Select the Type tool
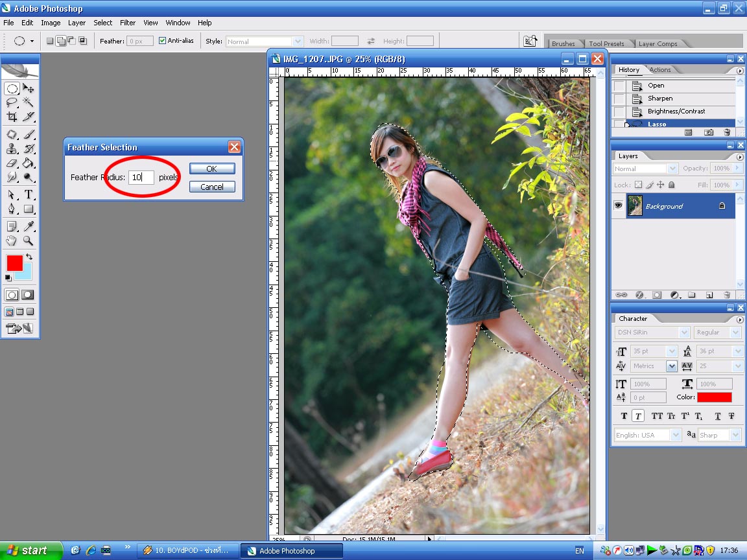 pos(28,194)
